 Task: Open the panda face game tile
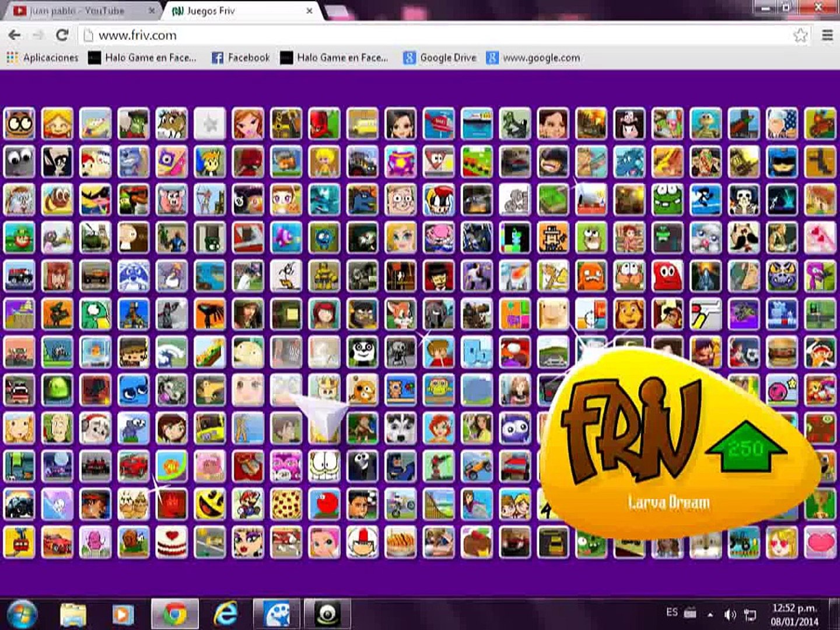pyautogui.click(x=362, y=352)
